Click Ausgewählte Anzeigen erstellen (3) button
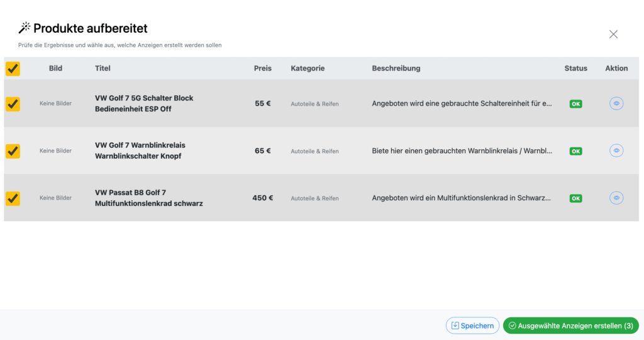This screenshot has height=340, width=644. click(x=571, y=326)
